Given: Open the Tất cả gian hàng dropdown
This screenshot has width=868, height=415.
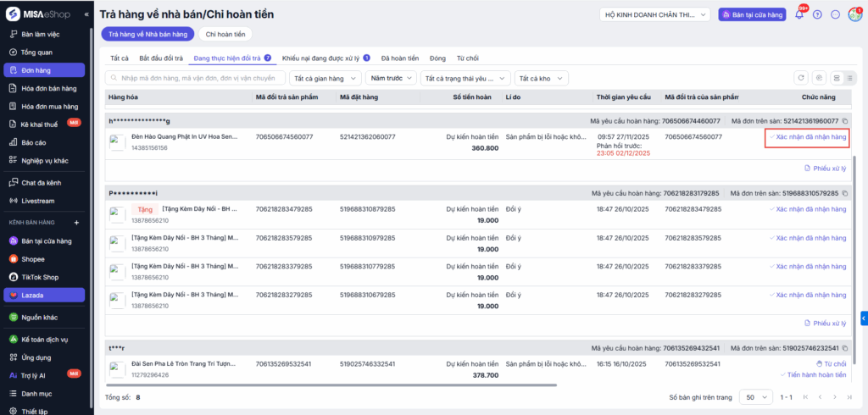Looking at the screenshot, I should [x=324, y=78].
